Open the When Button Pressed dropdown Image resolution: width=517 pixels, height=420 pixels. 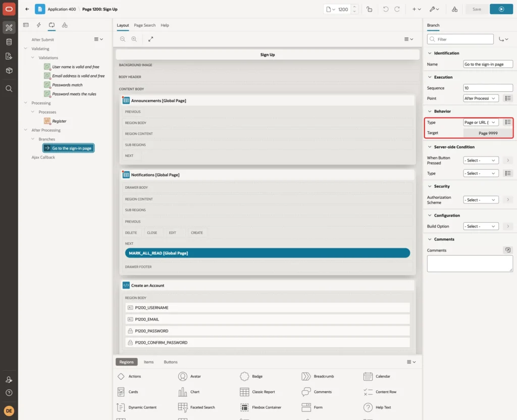[x=481, y=160]
